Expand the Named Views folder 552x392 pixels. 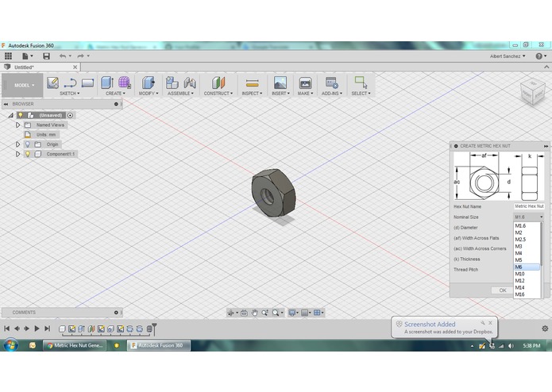(x=17, y=125)
